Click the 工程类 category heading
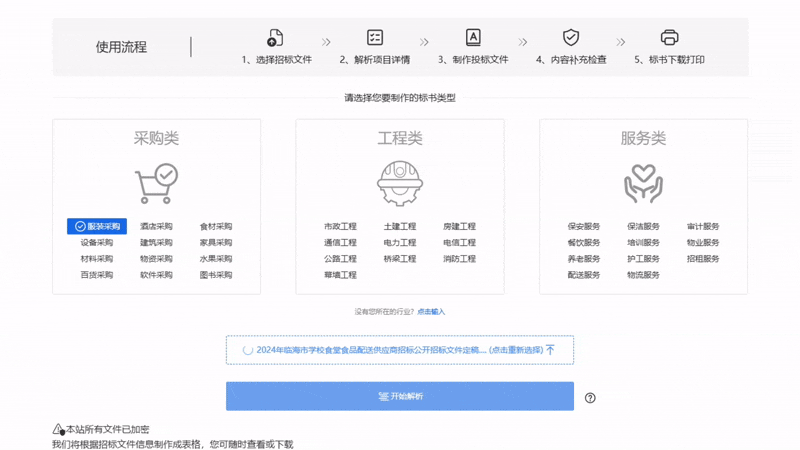 tap(400, 138)
